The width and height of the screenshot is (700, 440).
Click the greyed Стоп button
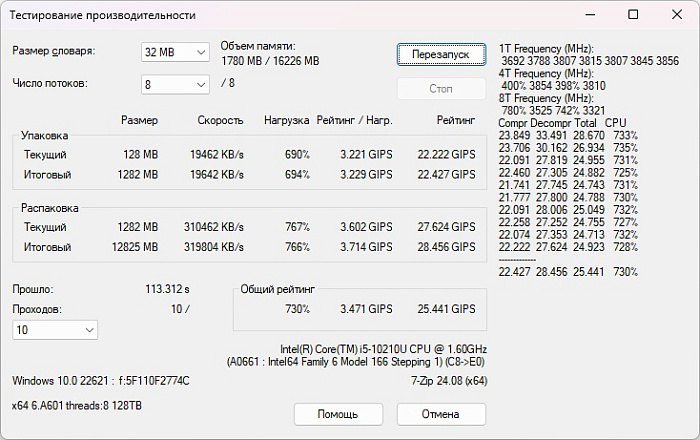click(441, 88)
